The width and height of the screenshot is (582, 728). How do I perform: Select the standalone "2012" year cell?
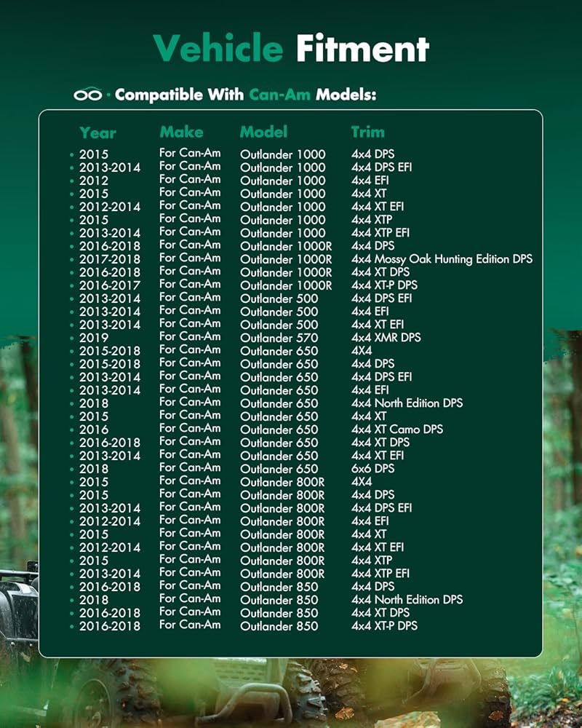[x=94, y=181]
